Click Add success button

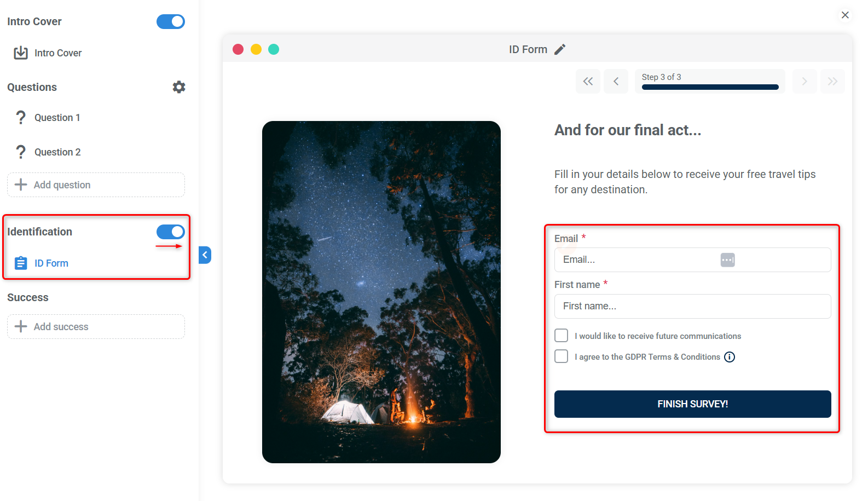(x=96, y=327)
